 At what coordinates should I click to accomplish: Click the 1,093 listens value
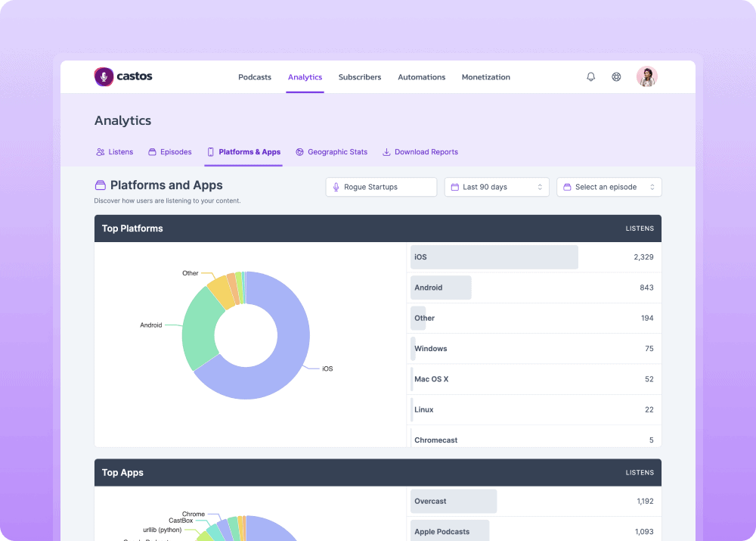point(644,532)
